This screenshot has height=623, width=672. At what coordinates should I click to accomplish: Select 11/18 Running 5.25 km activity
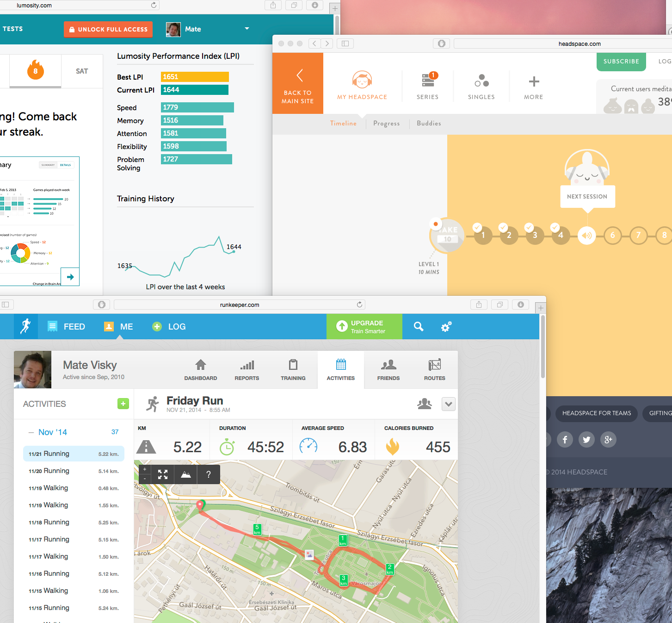[74, 523]
